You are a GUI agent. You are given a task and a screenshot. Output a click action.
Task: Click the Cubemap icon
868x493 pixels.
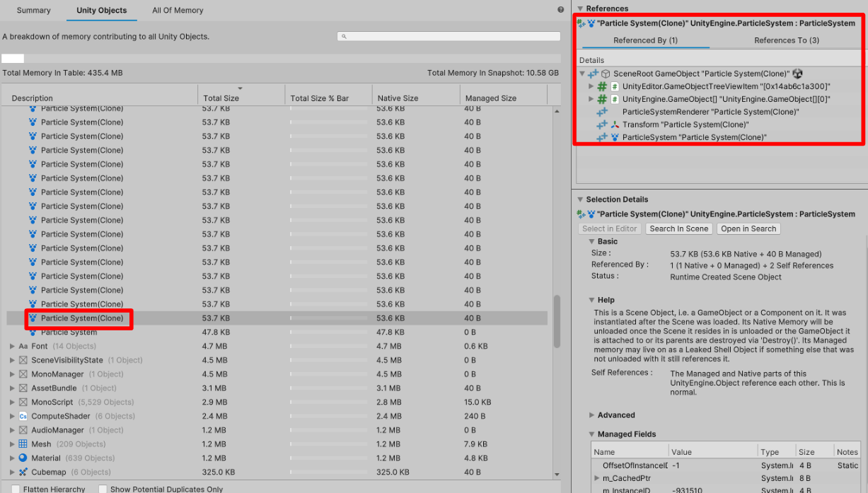pos(23,472)
